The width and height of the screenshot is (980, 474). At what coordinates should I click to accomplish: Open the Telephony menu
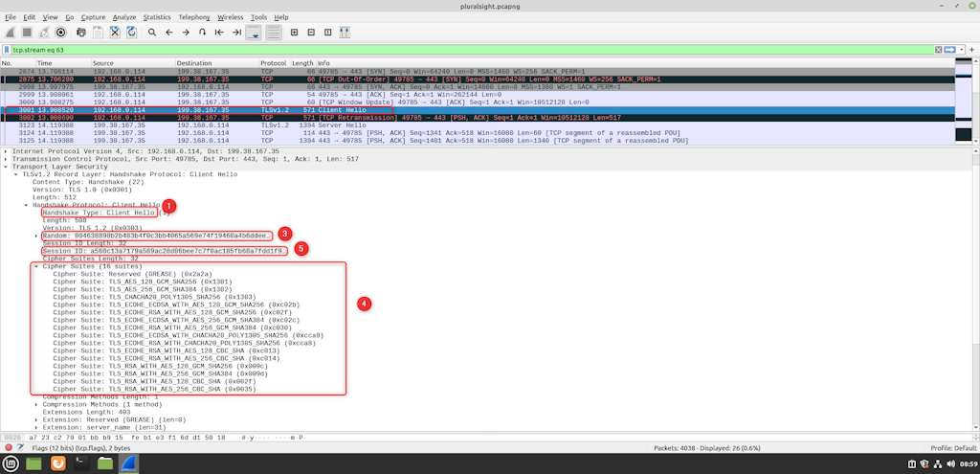pos(193,17)
